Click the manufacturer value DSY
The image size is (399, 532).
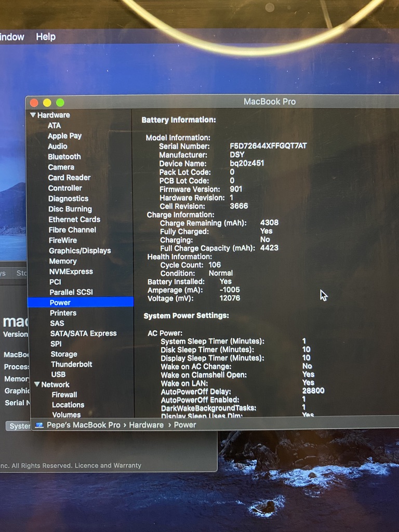click(237, 155)
